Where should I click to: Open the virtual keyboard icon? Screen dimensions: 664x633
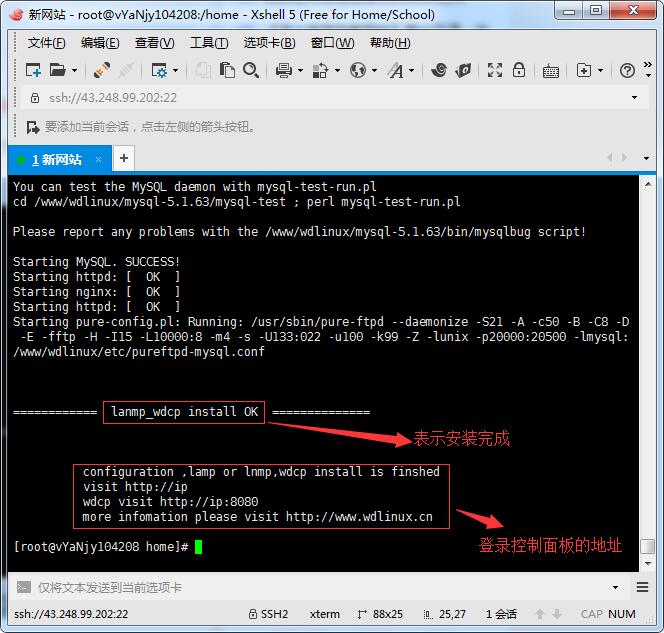click(x=551, y=70)
